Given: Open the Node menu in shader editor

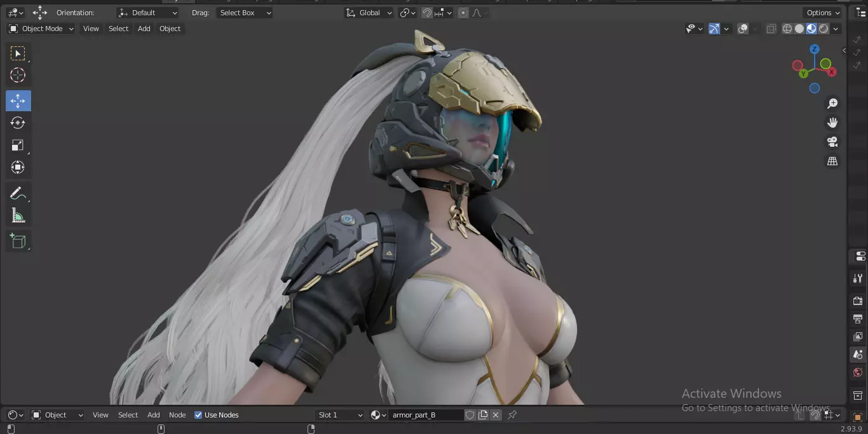Looking at the screenshot, I should tap(177, 415).
